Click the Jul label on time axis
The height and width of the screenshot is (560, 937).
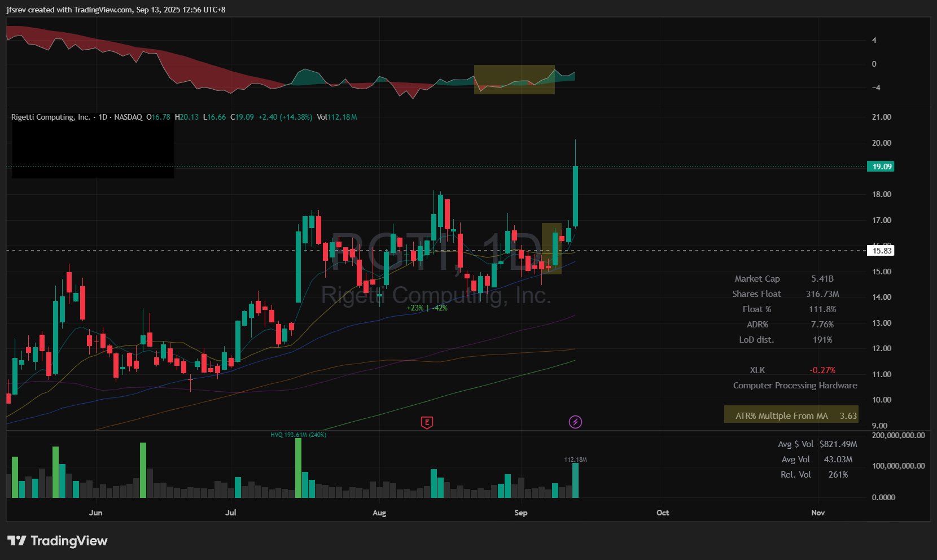click(230, 513)
